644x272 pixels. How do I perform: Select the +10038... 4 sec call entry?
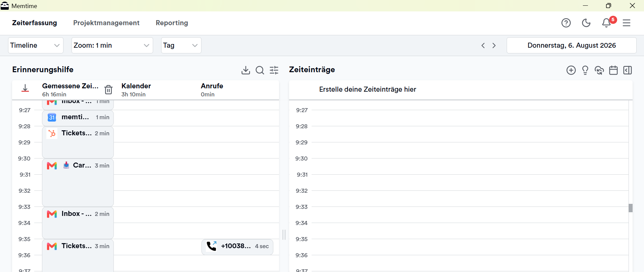237,247
